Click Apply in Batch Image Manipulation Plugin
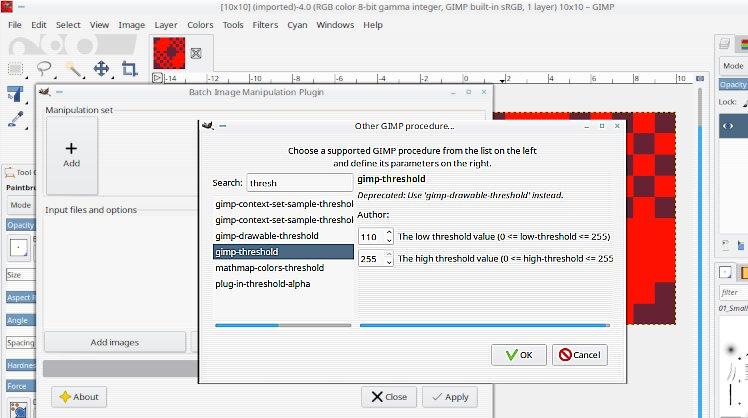The width and height of the screenshot is (748, 418). tap(450, 397)
